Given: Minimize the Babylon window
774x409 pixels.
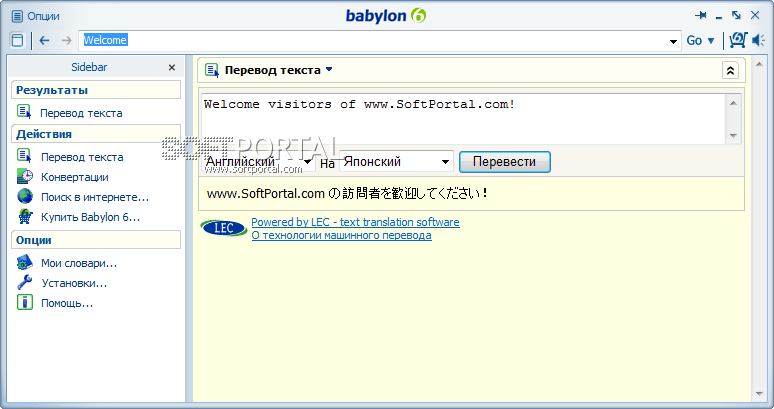Looking at the screenshot, I should [719, 18].
